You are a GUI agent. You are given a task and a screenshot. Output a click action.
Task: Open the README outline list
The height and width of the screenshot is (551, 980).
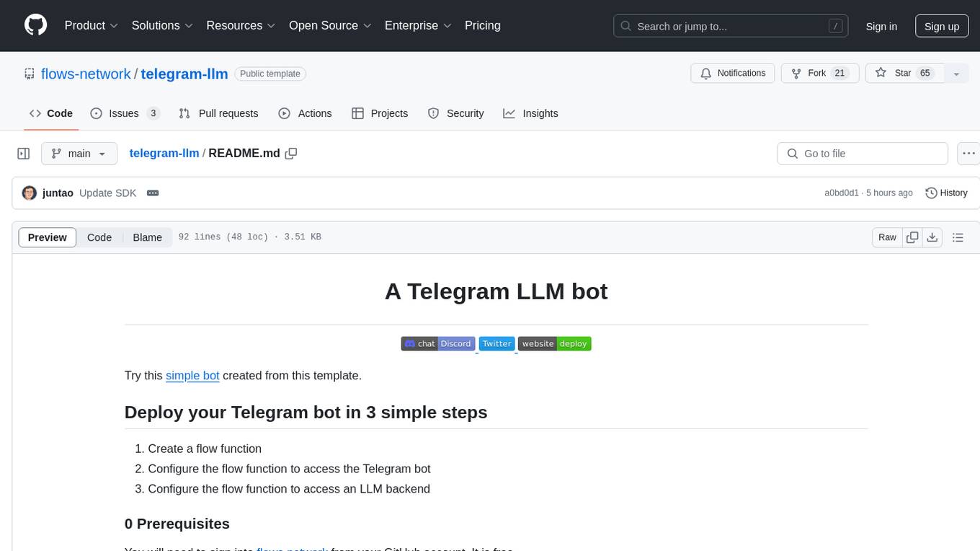(x=958, y=237)
